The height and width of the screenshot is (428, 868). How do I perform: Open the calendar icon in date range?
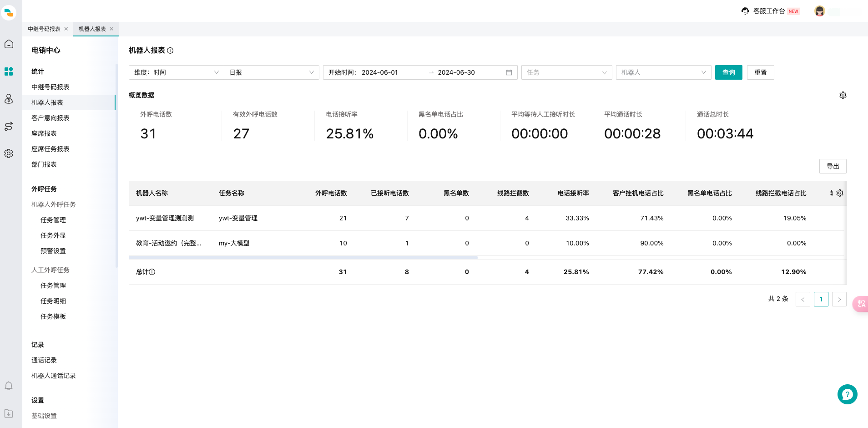click(x=509, y=72)
